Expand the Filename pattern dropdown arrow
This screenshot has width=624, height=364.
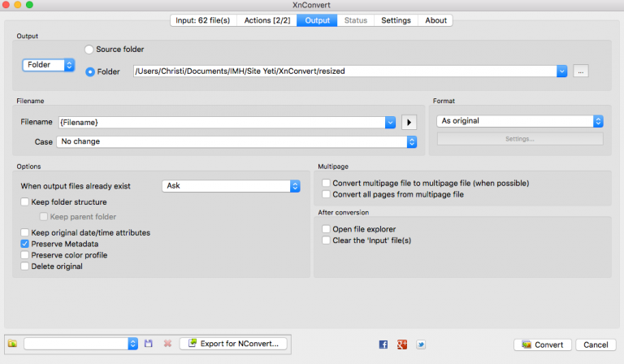click(390, 123)
